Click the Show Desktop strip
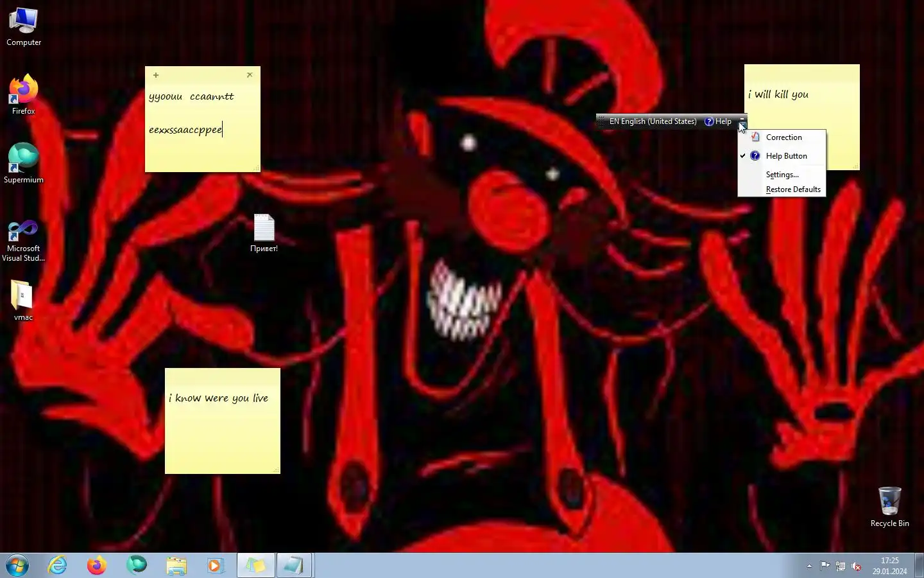Screen dimensions: 924x578 (x=919, y=565)
